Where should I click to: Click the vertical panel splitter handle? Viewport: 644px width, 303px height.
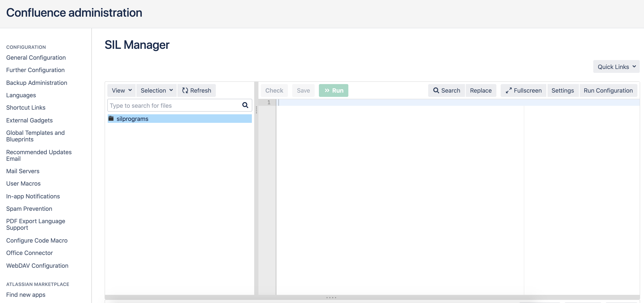(256, 110)
